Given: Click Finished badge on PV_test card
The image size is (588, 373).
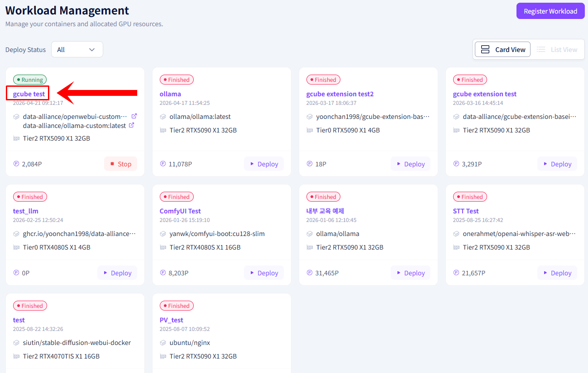Looking at the screenshot, I should (177, 306).
